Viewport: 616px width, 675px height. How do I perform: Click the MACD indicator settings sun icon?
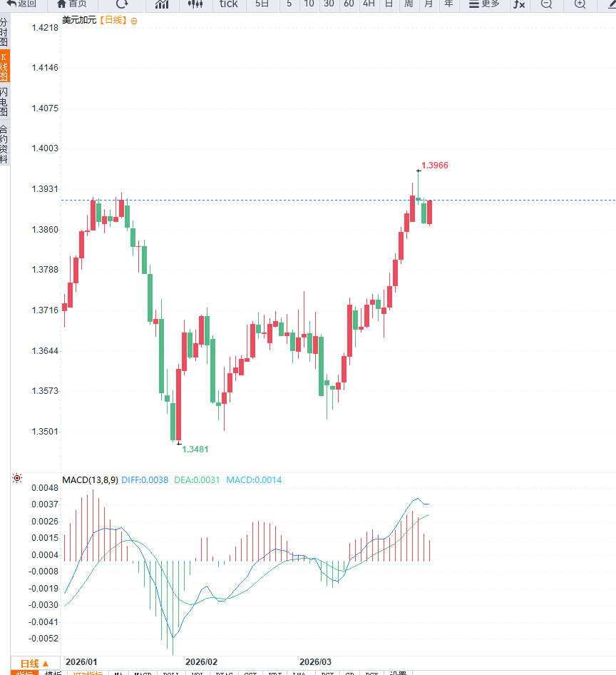17,478
